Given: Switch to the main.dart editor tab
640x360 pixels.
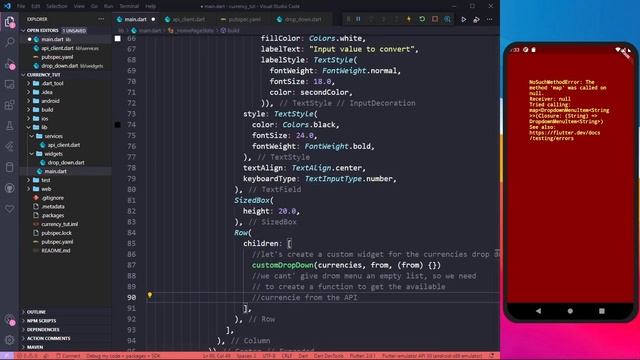Looking at the screenshot, I should coord(136,19).
